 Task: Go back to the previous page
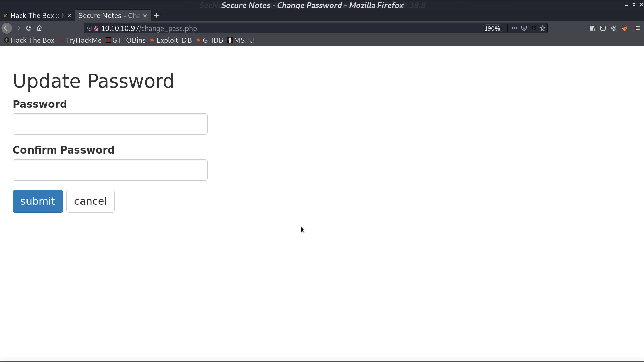coord(7,28)
